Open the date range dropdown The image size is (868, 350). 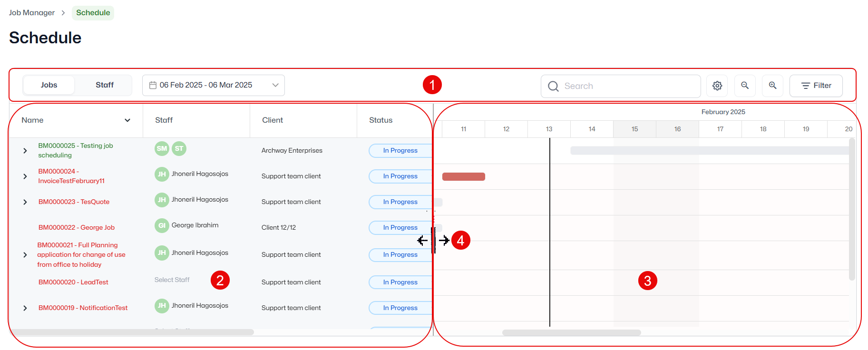click(x=214, y=85)
